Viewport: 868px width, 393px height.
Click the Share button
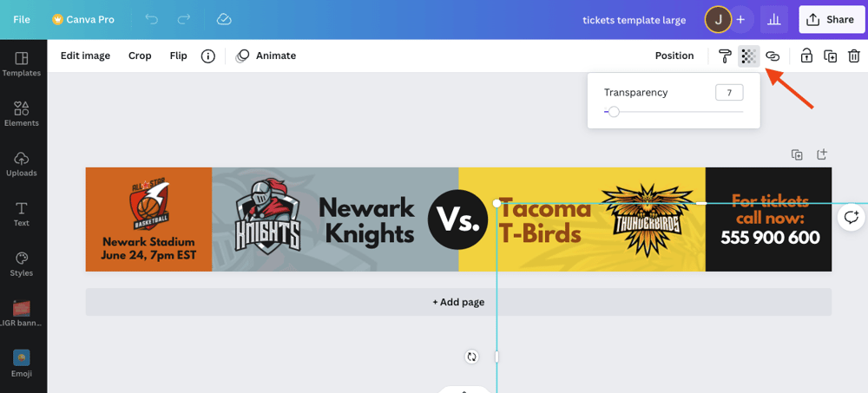click(x=832, y=20)
